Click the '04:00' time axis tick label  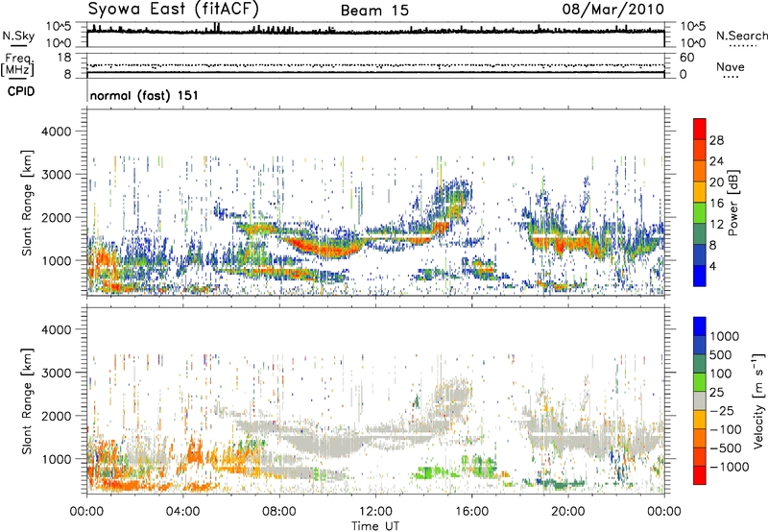183,512
